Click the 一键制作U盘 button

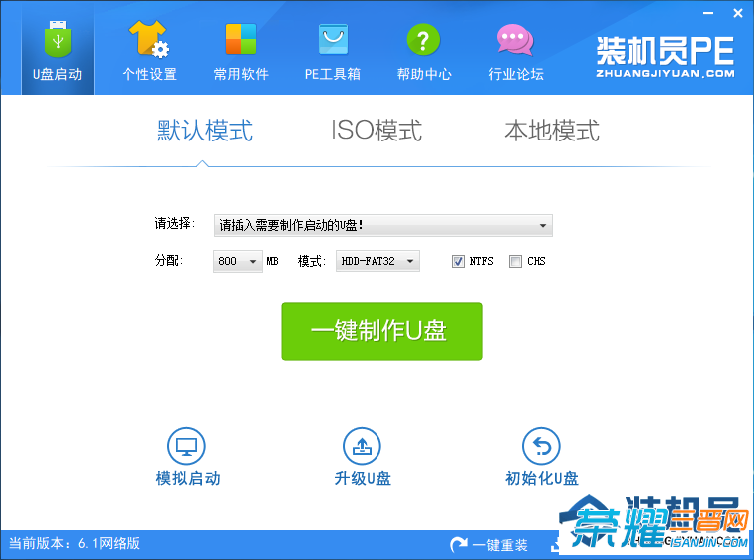[x=381, y=331]
